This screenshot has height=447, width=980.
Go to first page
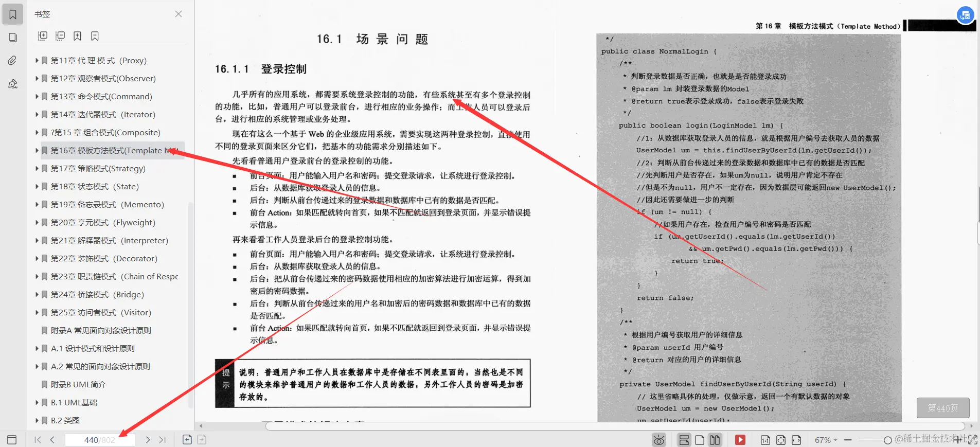click(x=37, y=440)
